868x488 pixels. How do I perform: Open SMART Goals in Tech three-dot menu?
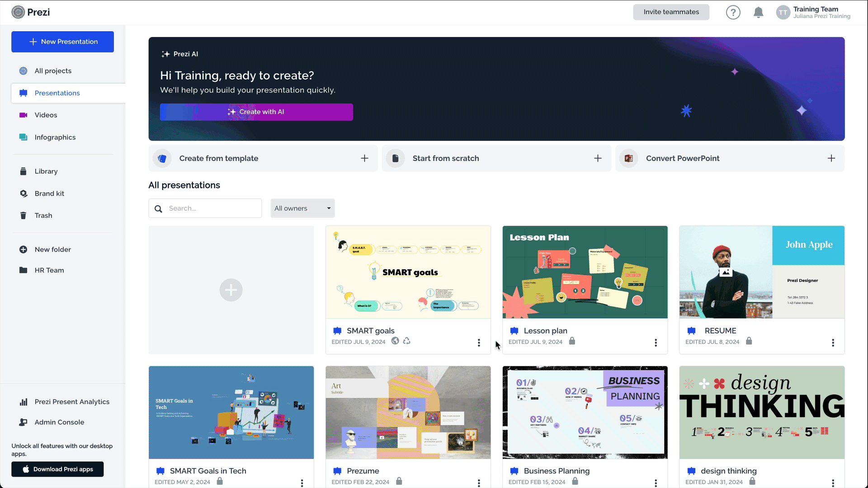(302, 483)
